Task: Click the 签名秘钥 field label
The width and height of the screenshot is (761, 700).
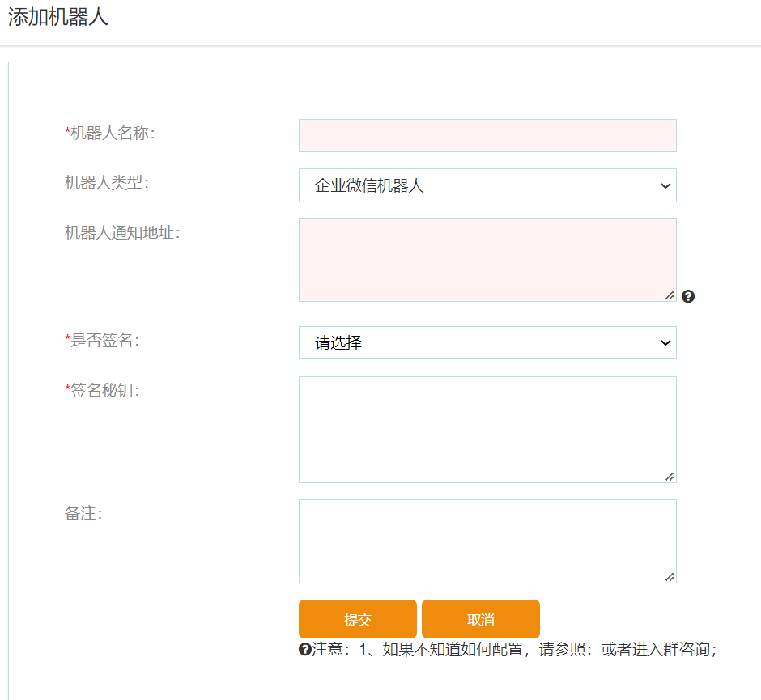Action: pyautogui.click(x=101, y=391)
